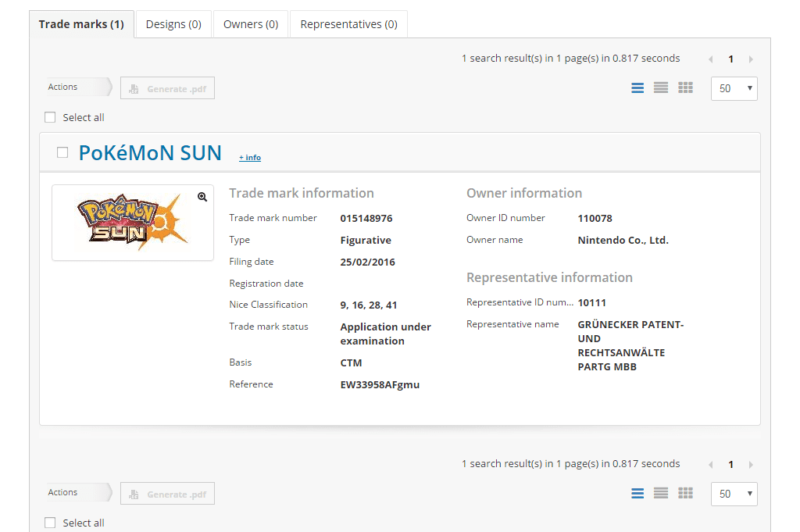The height and width of the screenshot is (532, 800).
Task: Open the Designs (0) tab
Action: click(x=173, y=24)
